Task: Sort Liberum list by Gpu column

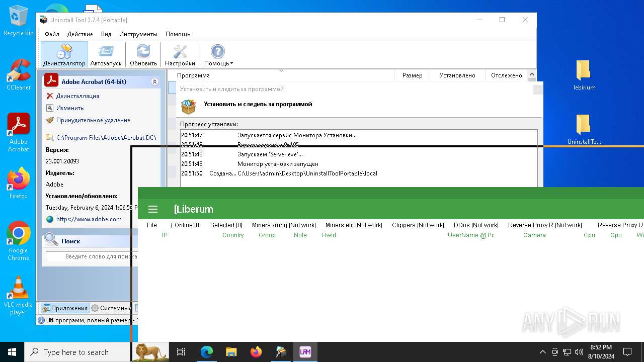Action: [x=616, y=235]
